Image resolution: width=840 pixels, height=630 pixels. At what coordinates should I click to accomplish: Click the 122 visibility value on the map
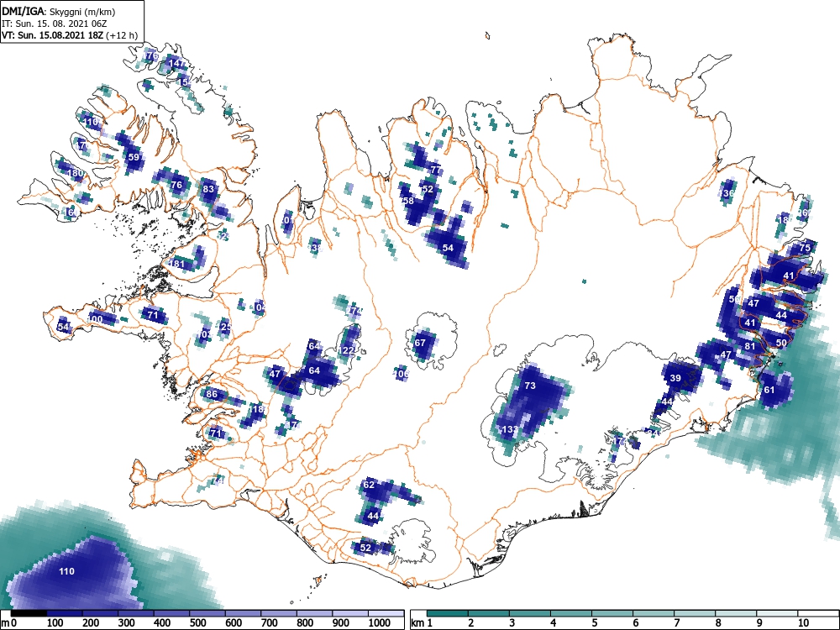pos(347,350)
